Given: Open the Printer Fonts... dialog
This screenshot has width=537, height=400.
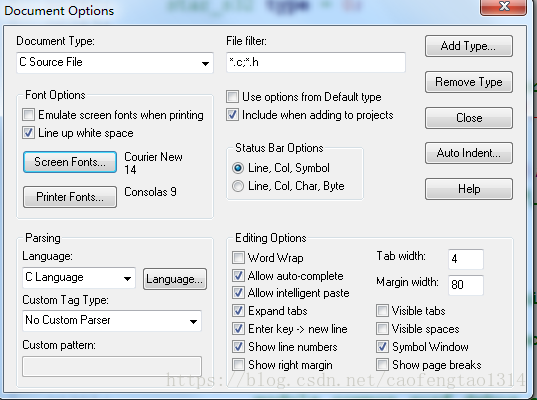Looking at the screenshot, I should 70,197.
